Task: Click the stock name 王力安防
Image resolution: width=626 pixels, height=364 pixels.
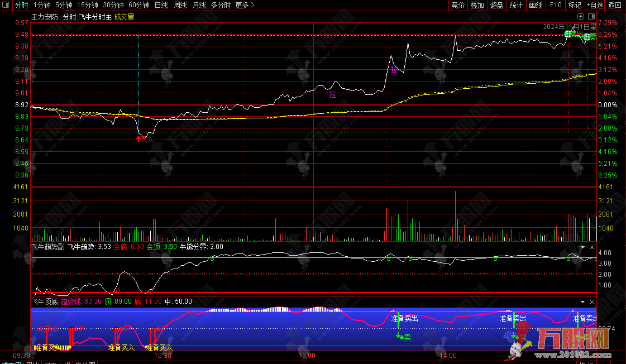Action: tap(45, 17)
